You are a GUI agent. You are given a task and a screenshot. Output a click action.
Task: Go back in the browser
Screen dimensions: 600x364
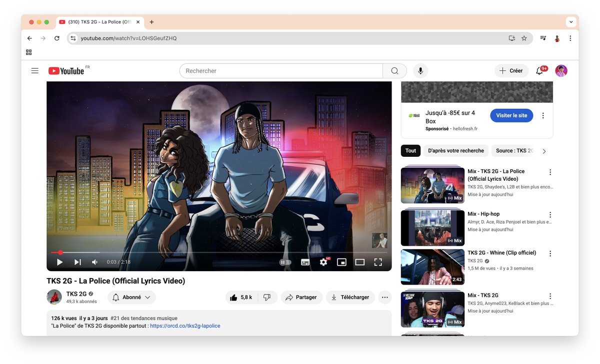pos(29,38)
